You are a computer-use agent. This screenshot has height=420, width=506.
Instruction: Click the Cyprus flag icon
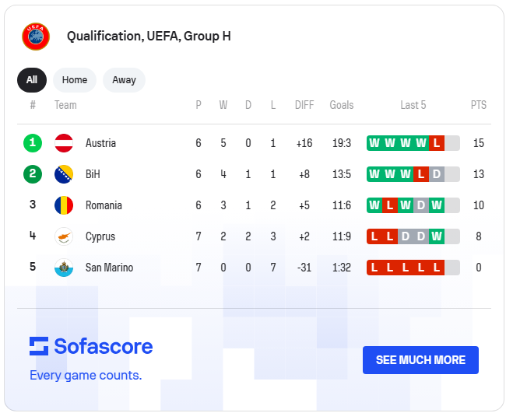click(64, 236)
